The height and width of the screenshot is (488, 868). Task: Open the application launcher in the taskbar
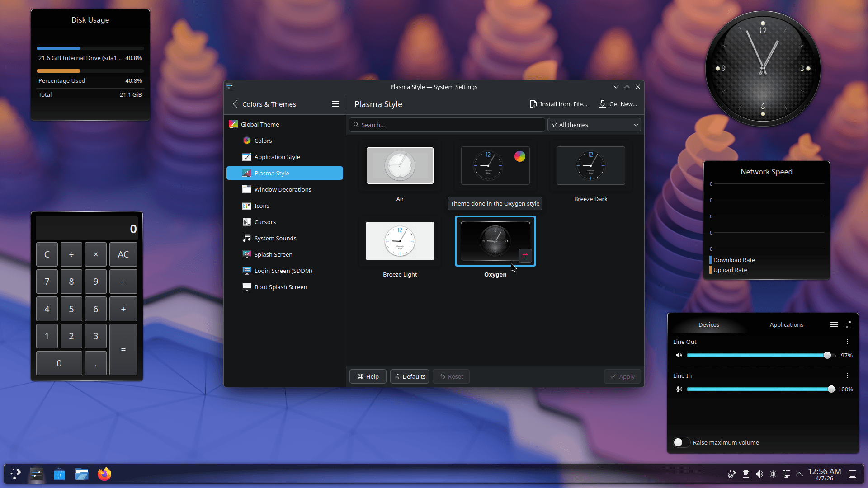[16, 474]
